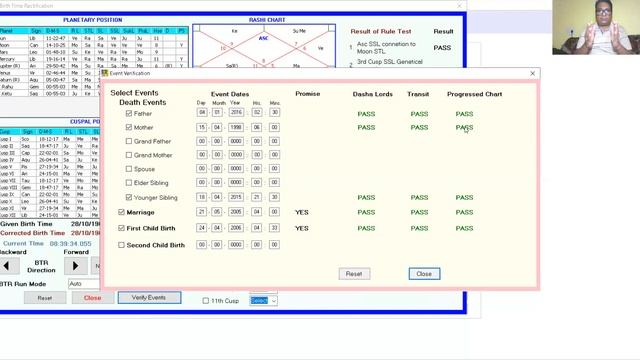Click Younger Sibling year field 2015
The height and width of the screenshot is (360, 640).
(x=236, y=197)
